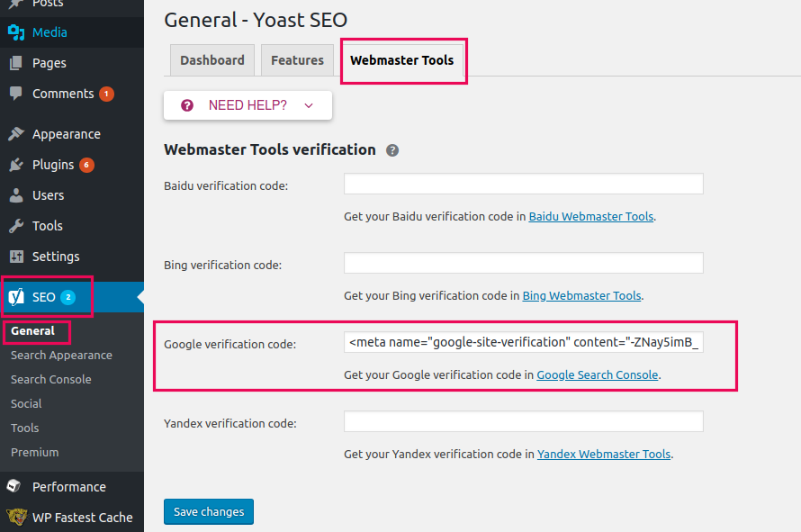Click the Plugins plug icon
This screenshot has width=801, height=532.
16,165
